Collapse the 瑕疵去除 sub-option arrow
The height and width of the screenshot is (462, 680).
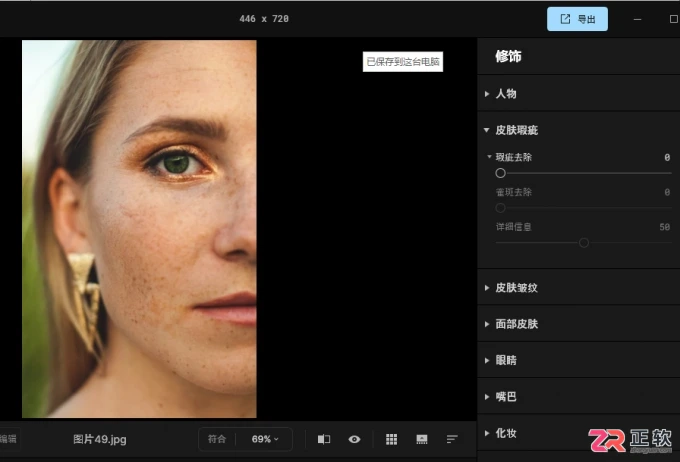point(489,157)
